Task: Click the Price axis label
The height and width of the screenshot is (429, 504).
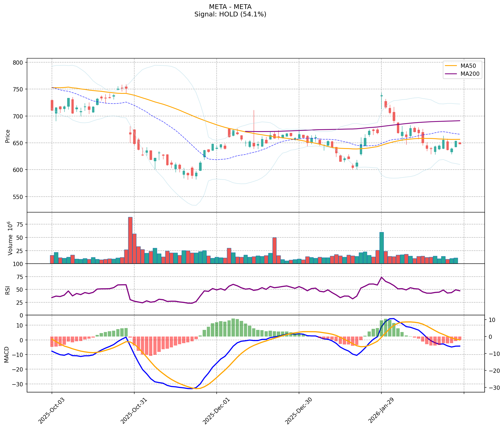Action: [8, 136]
